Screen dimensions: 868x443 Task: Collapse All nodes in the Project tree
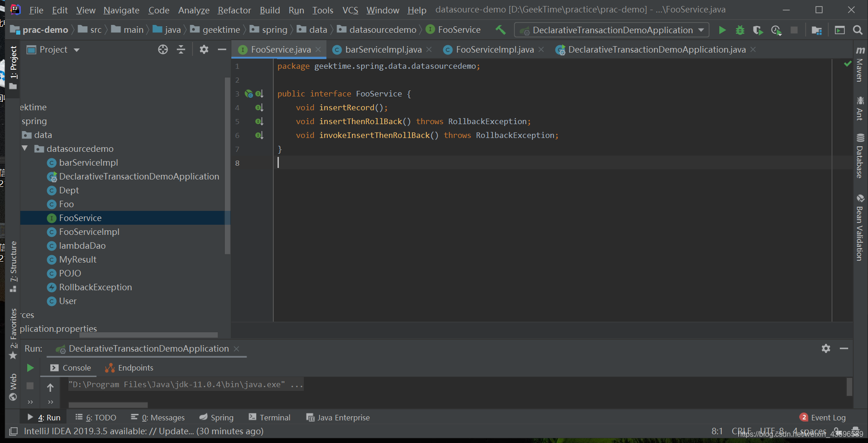click(181, 49)
